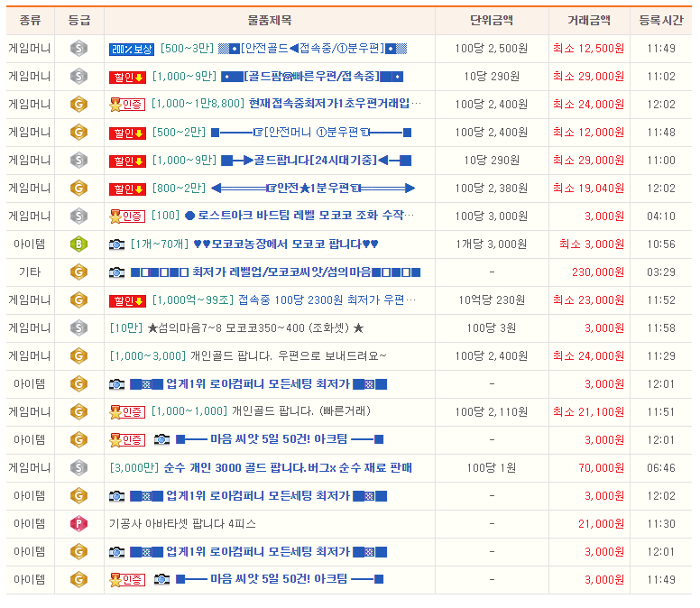The height and width of the screenshot is (608, 700).
Task: Click gold G grade icon in 기타 row
Action: 78,272
